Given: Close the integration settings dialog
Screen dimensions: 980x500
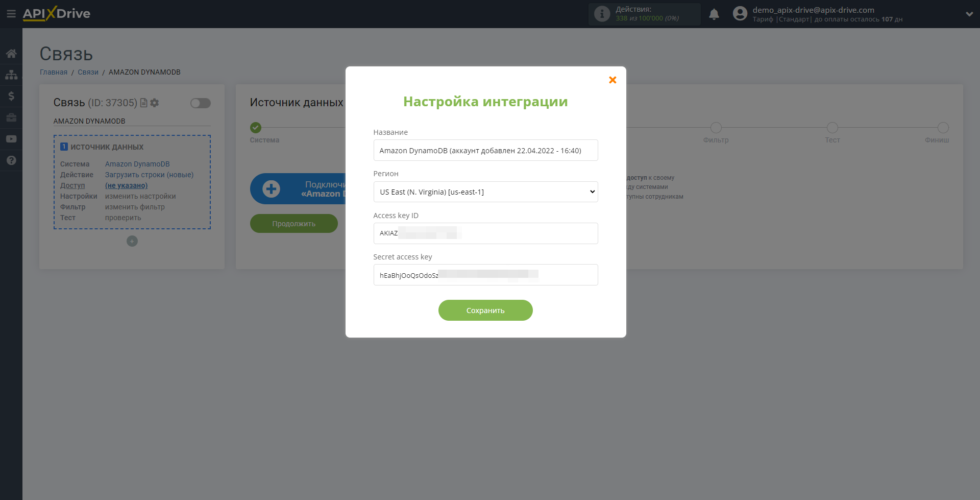Looking at the screenshot, I should tap(612, 80).
